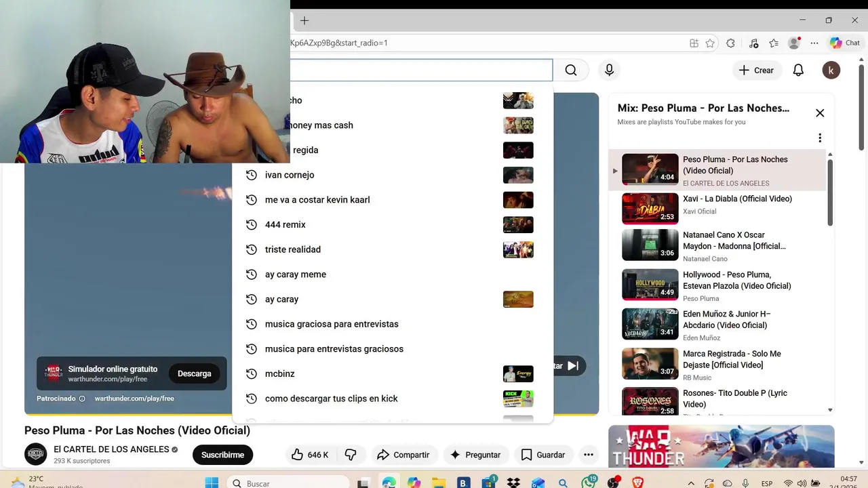Viewport: 868px width, 488px height.
Task: Open Windows Start menu
Action: 212,483
